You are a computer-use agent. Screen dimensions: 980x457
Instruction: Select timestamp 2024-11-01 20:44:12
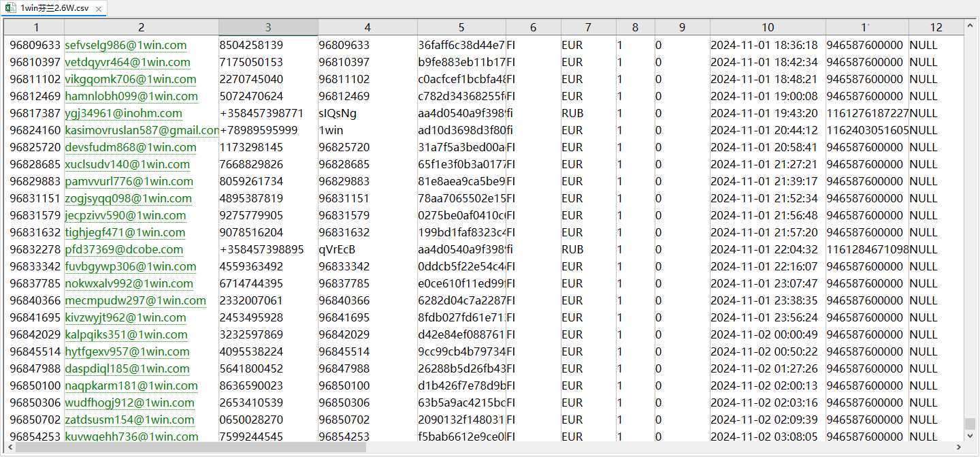(768, 130)
